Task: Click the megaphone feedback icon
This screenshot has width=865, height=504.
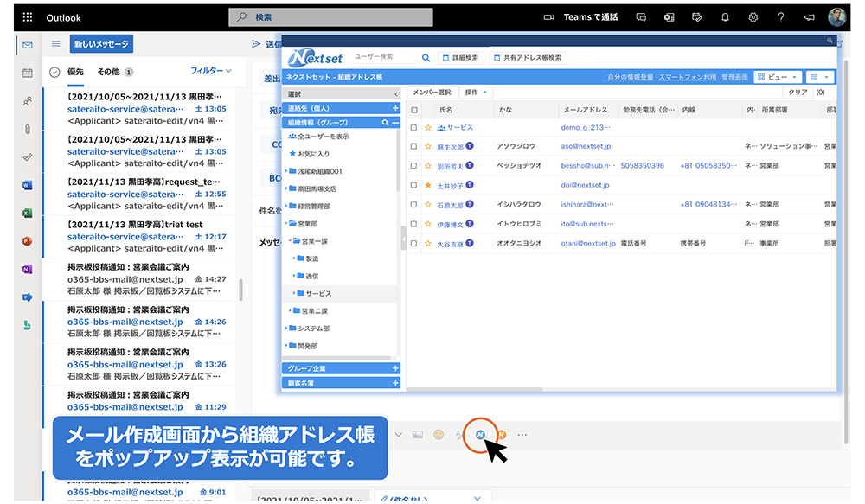Action: [x=810, y=17]
